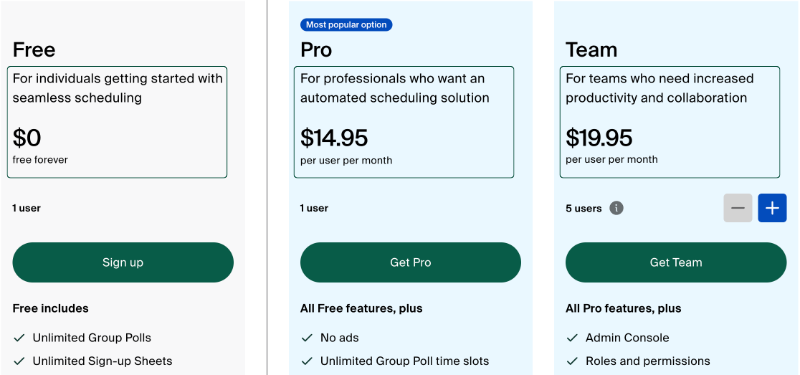Click the minus icon to reduce users
This screenshot has height=375, width=800.
pyautogui.click(x=738, y=208)
